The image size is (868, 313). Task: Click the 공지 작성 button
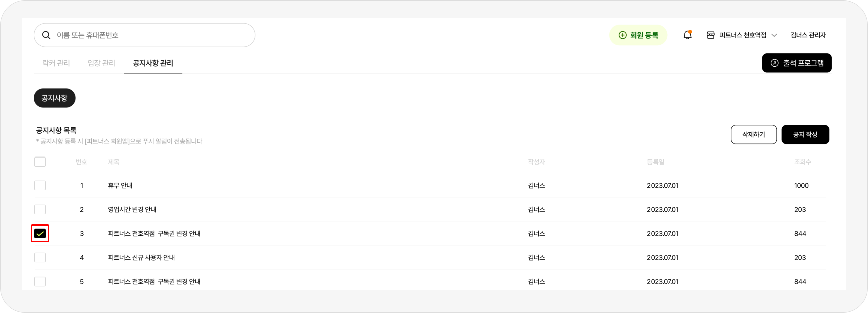805,134
